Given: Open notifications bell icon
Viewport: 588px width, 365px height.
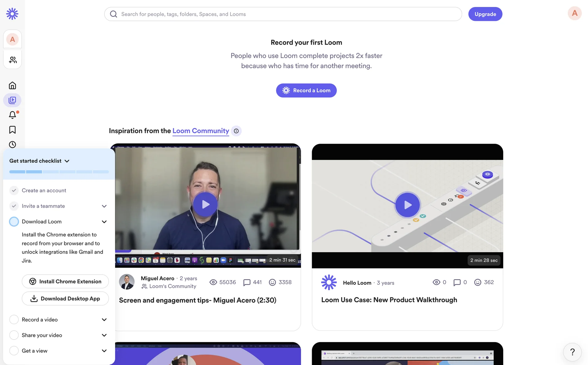Looking at the screenshot, I should [x=12, y=115].
